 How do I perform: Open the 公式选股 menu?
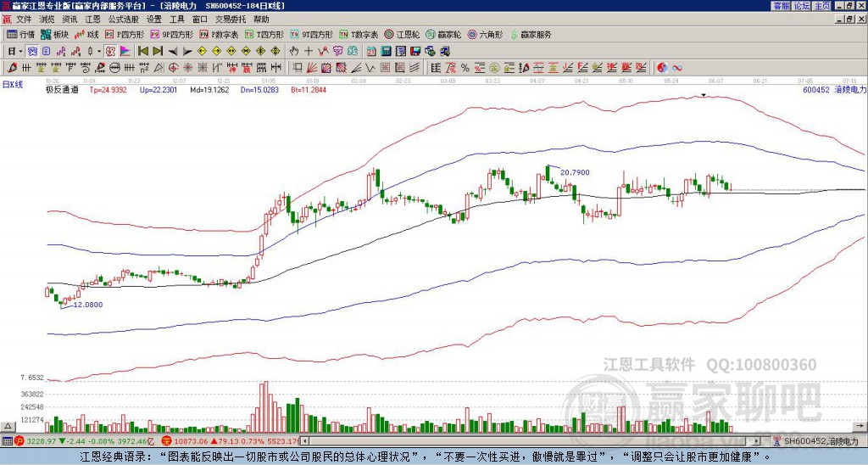point(124,20)
